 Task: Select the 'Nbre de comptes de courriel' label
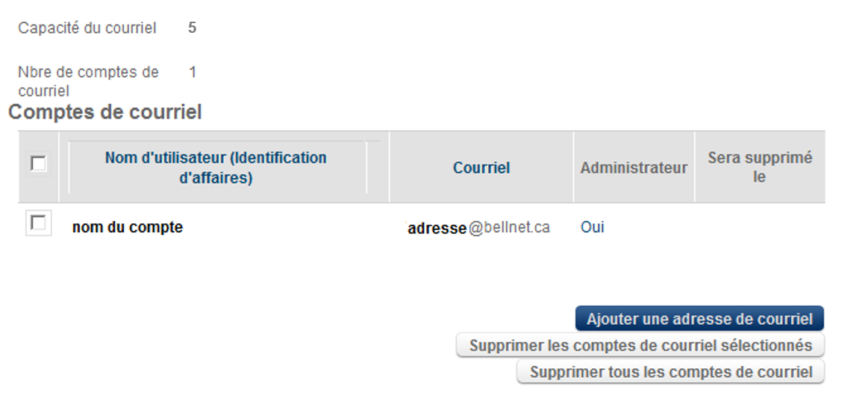coord(88,81)
